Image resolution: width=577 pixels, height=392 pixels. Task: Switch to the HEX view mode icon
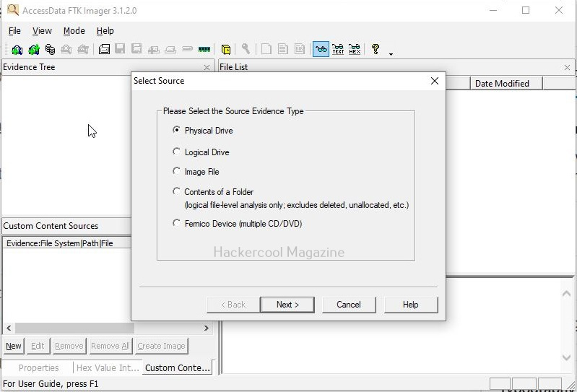(354, 50)
